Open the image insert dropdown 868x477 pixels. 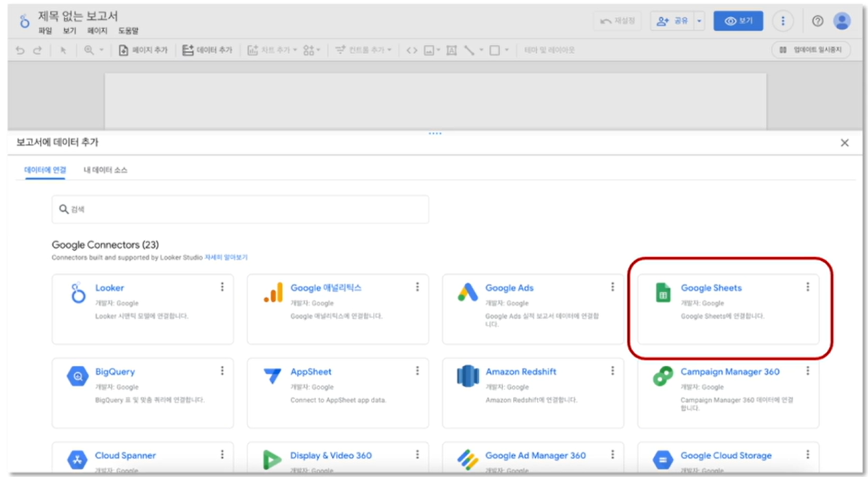point(432,50)
